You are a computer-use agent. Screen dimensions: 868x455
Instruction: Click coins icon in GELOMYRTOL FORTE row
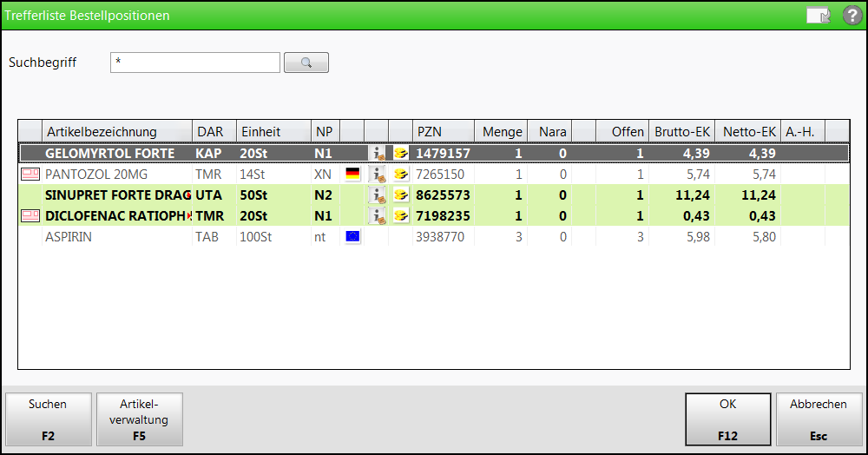401,153
